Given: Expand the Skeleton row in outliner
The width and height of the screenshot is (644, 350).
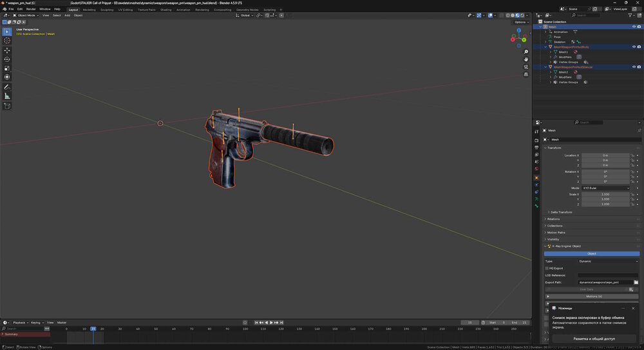Looking at the screenshot, I should [x=545, y=42].
